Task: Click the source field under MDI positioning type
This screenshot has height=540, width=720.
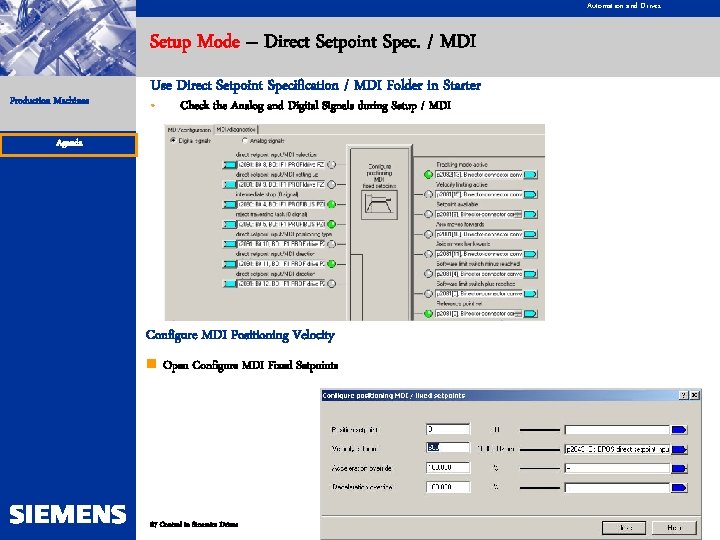Action: [281, 244]
